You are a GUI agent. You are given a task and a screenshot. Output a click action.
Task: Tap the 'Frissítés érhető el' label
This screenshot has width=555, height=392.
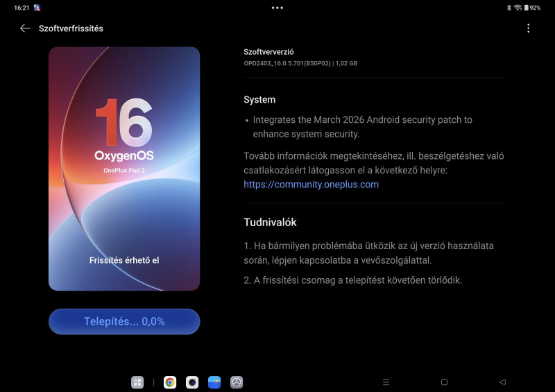[x=124, y=260]
